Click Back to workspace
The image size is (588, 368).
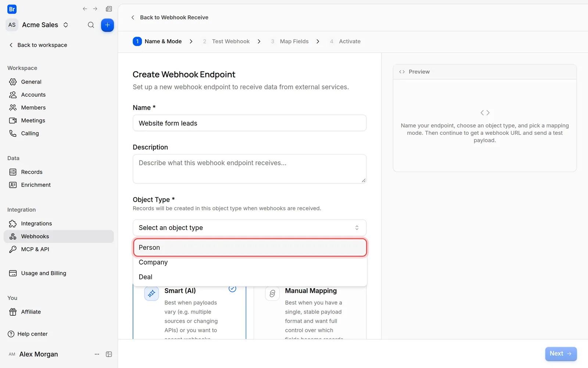click(x=38, y=45)
